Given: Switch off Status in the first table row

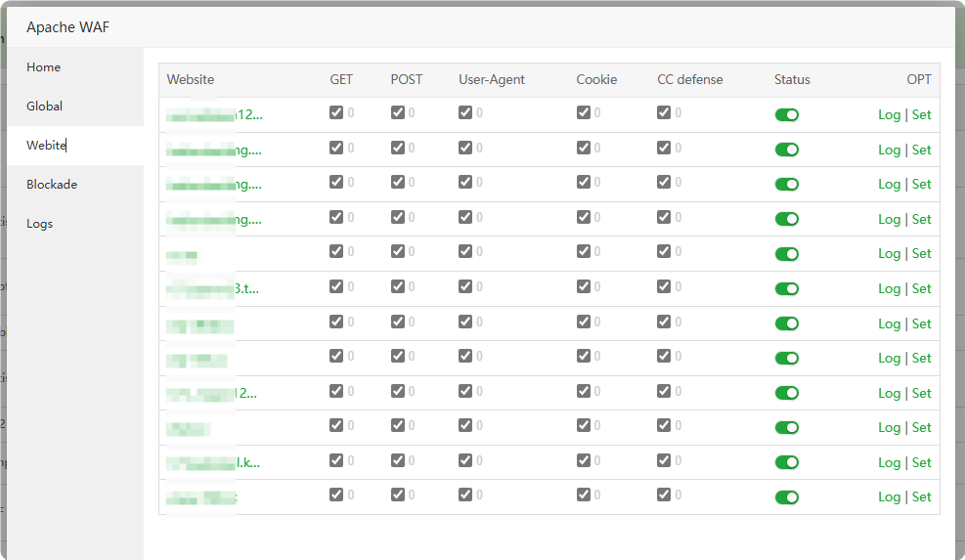Looking at the screenshot, I should pos(786,115).
